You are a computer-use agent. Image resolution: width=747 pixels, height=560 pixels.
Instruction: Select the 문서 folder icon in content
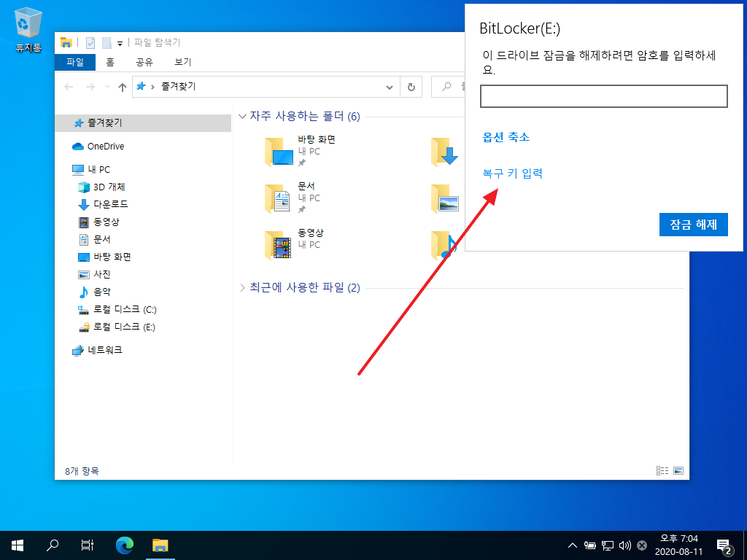279,198
